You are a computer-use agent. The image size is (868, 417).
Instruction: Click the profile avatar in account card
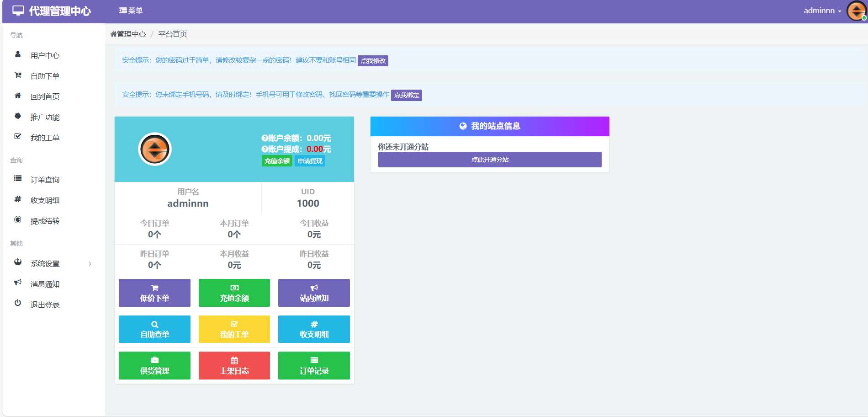click(155, 149)
